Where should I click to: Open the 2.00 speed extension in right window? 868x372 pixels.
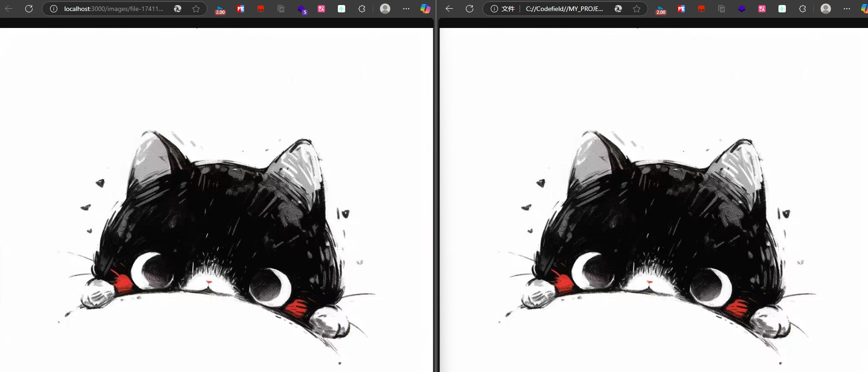[661, 9]
